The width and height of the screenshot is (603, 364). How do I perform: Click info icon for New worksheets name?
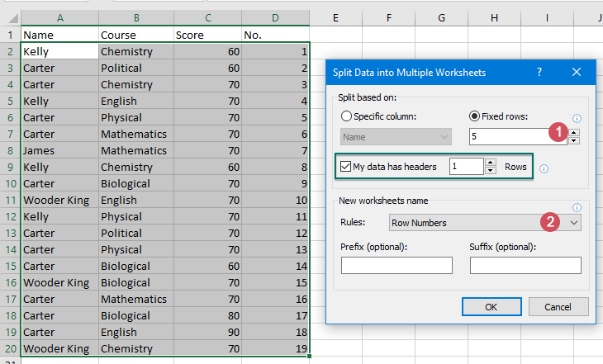point(577,207)
